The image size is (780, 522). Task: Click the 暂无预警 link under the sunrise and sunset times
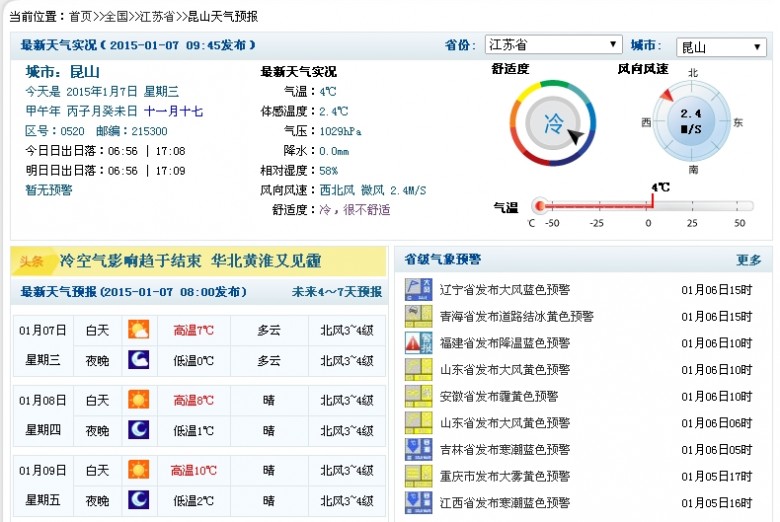[x=49, y=190]
